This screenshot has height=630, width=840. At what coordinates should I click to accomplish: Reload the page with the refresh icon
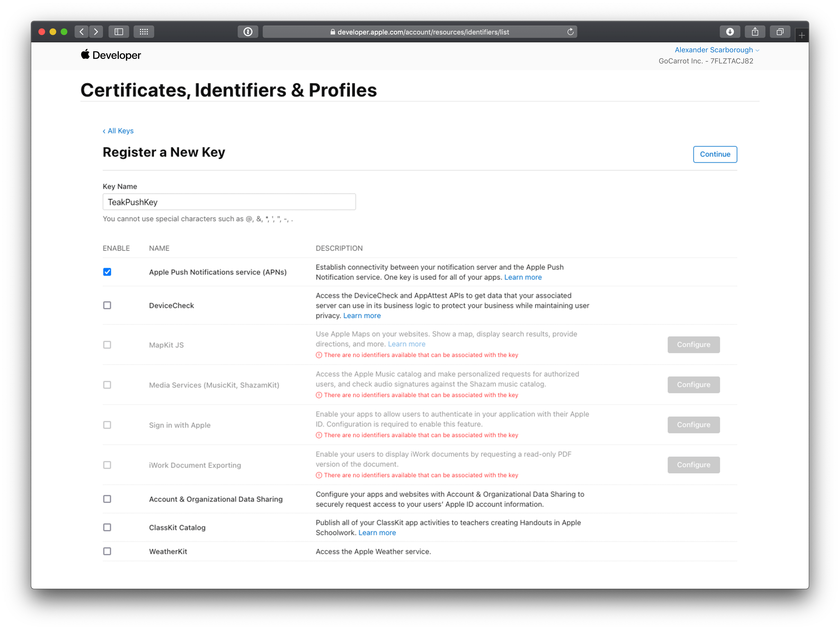pos(570,32)
